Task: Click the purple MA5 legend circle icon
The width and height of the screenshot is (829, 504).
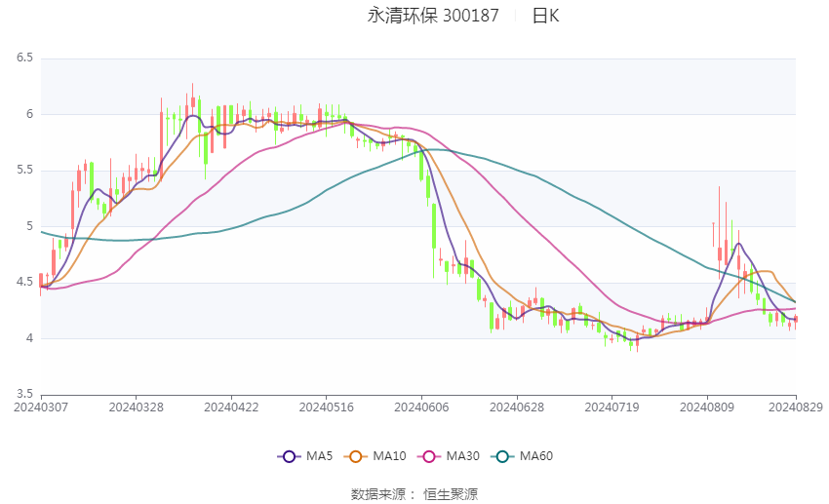Action: click(289, 456)
